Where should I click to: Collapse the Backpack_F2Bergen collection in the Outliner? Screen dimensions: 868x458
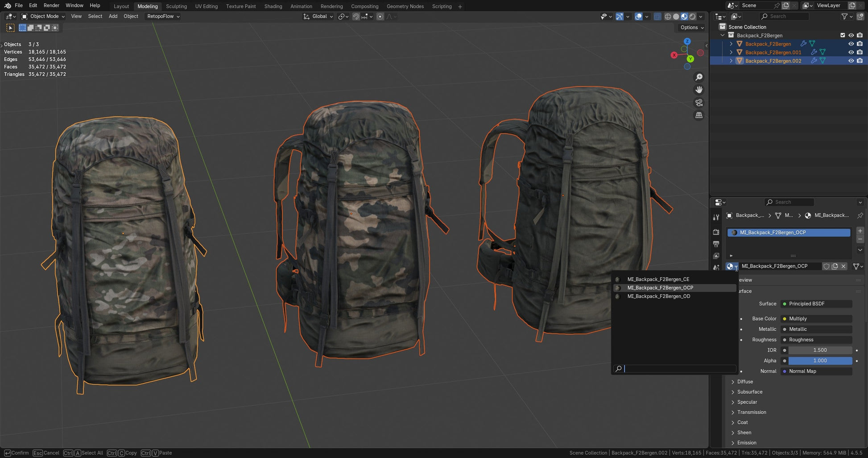[722, 35]
